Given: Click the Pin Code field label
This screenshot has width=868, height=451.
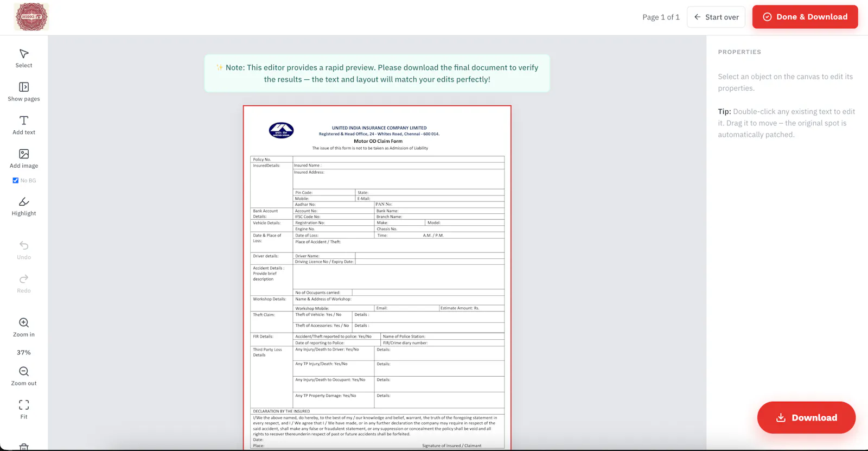Looking at the screenshot, I should (x=304, y=193).
